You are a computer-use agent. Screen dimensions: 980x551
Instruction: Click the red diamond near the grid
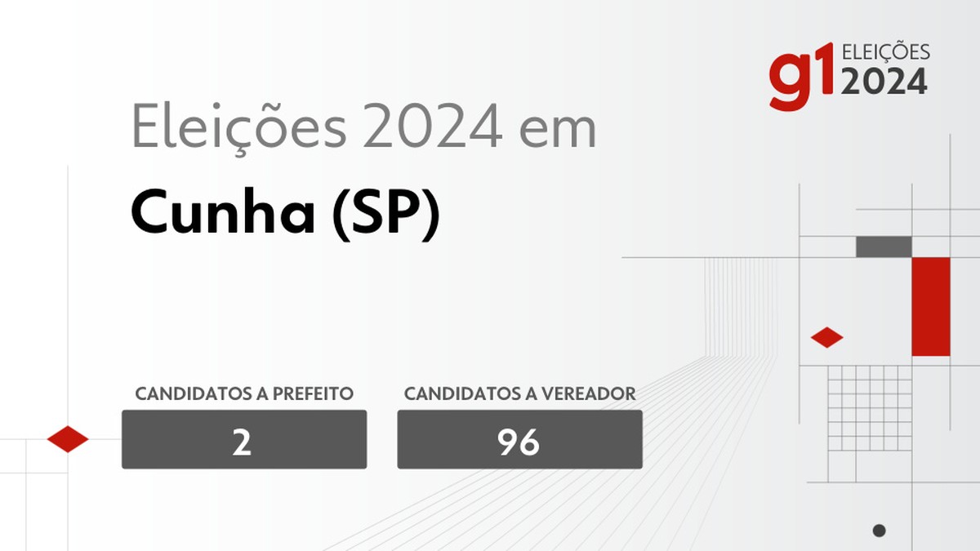coord(826,337)
